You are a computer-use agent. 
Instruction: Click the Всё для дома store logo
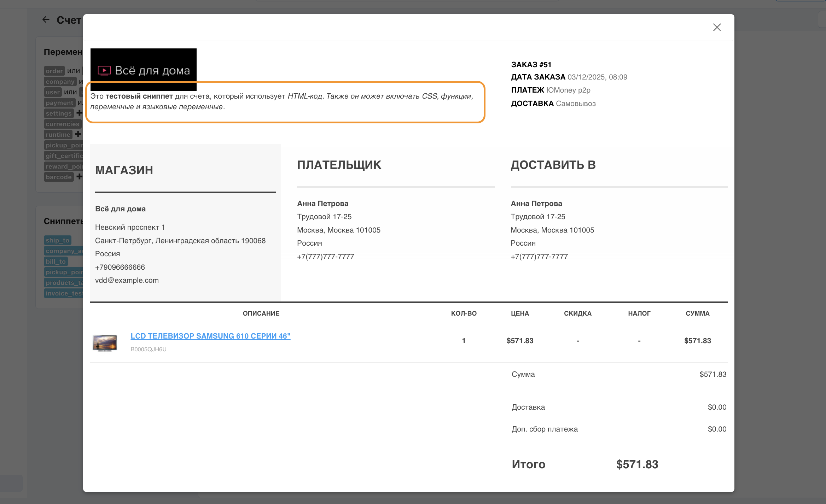coord(144,70)
